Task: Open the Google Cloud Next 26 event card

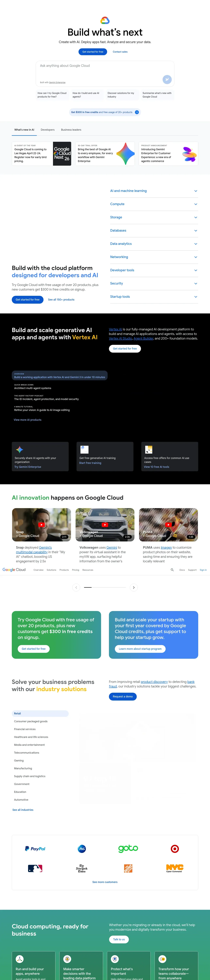Action: point(42,154)
